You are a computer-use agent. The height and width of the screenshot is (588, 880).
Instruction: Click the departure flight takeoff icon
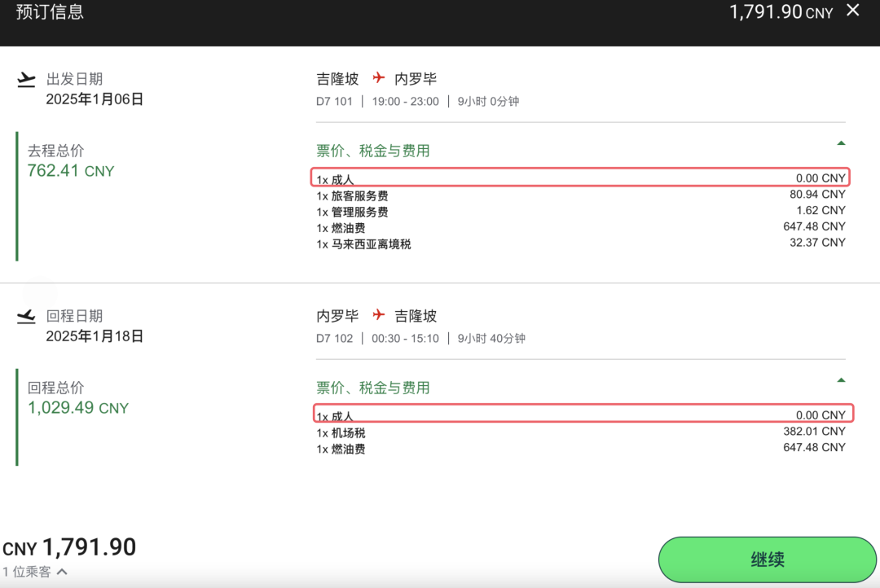[26, 78]
